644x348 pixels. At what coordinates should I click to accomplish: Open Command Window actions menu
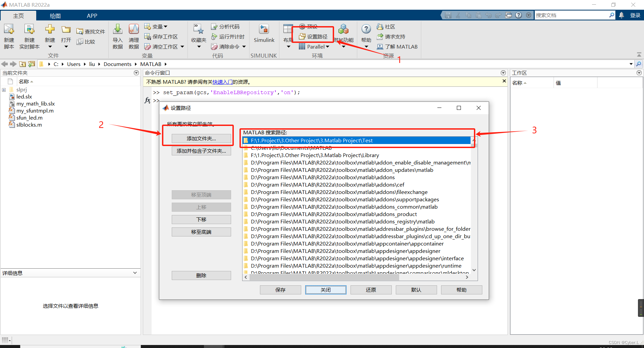point(503,73)
